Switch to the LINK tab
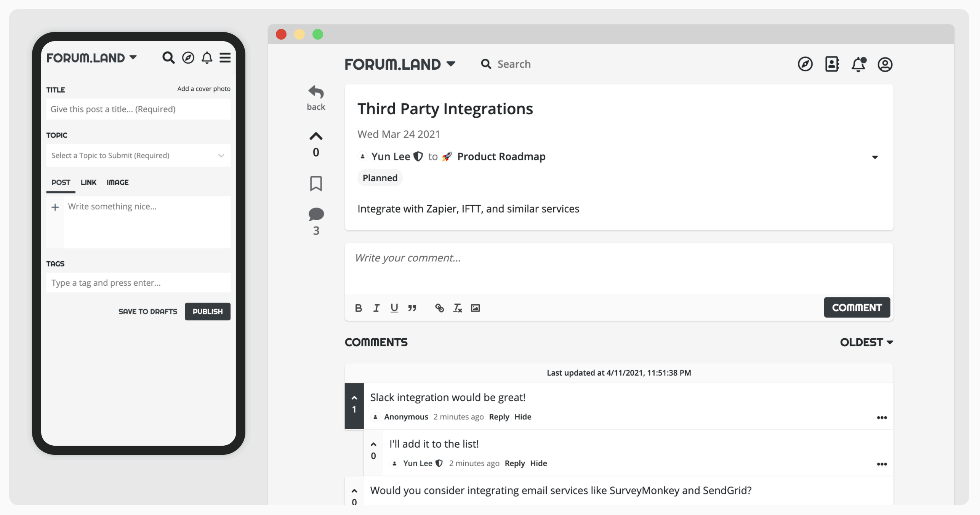This screenshot has height=515, width=980. pyautogui.click(x=88, y=182)
